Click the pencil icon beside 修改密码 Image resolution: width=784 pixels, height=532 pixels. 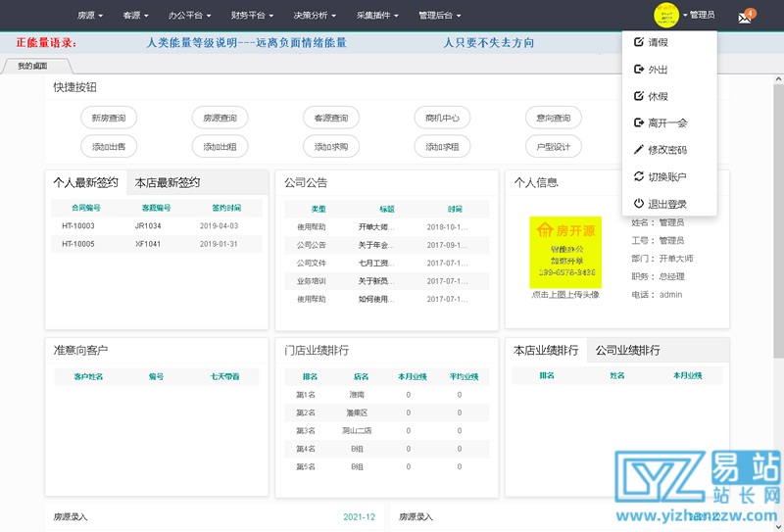(x=639, y=150)
